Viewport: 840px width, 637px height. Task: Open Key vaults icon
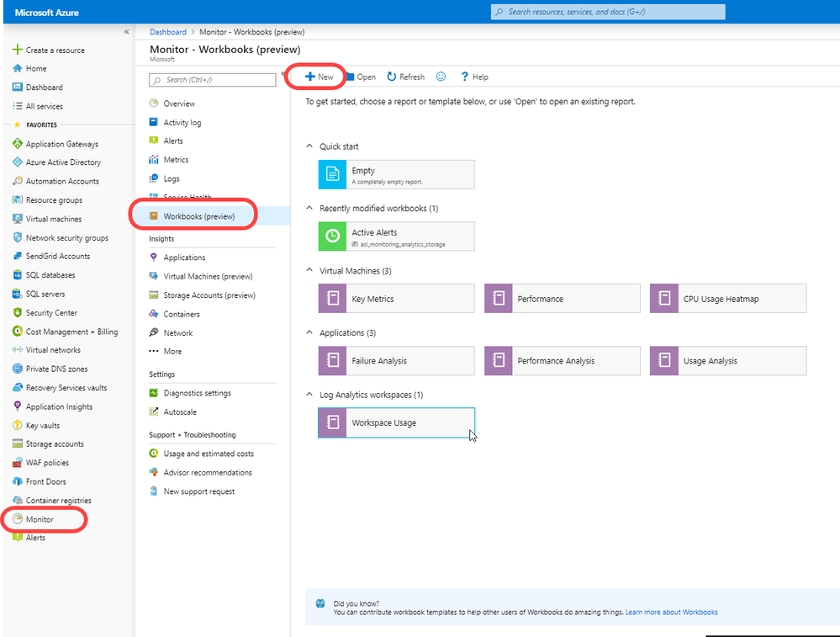[17, 425]
